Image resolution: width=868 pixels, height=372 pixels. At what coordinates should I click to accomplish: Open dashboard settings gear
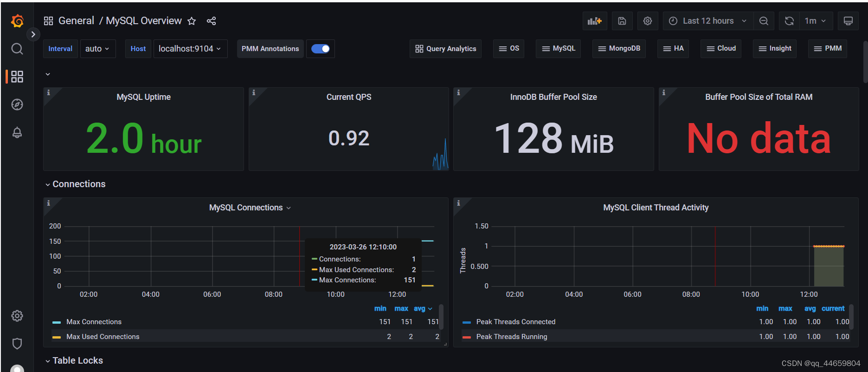(x=648, y=21)
